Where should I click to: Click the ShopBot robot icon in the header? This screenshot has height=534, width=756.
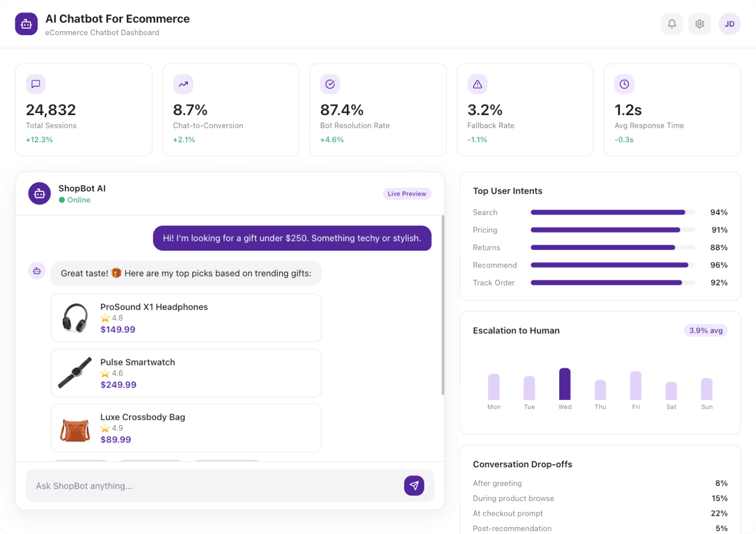(26, 24)
